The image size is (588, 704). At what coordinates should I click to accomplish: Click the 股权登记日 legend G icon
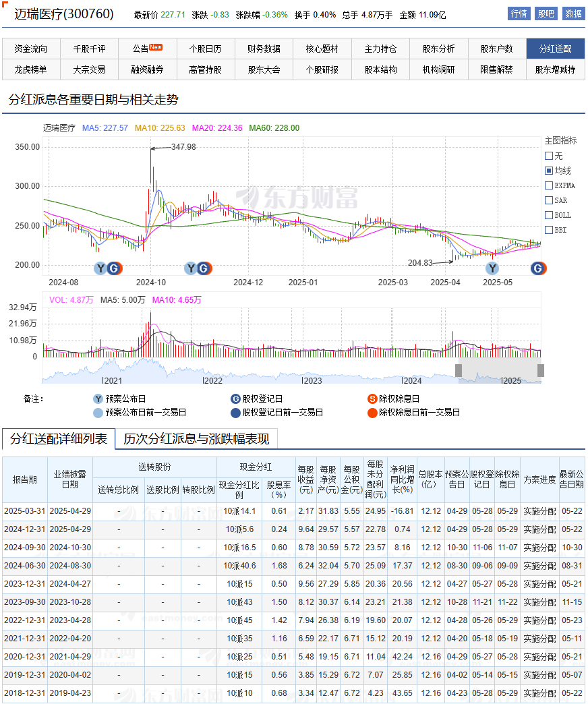235,399
